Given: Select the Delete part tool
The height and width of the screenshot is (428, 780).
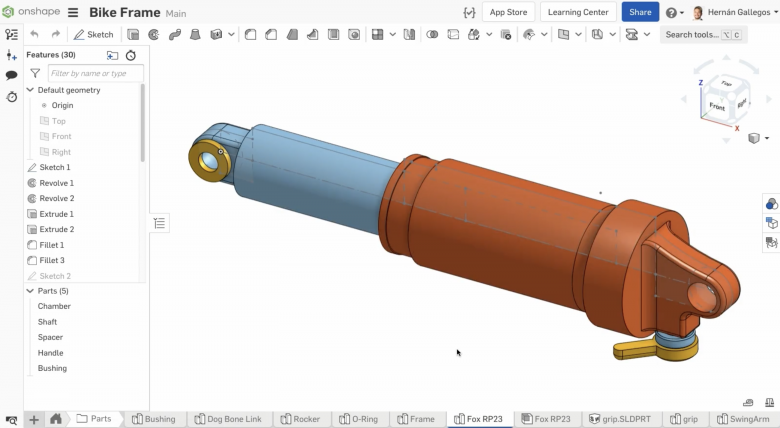Looking at the screenshot, I should click(505, 34).
